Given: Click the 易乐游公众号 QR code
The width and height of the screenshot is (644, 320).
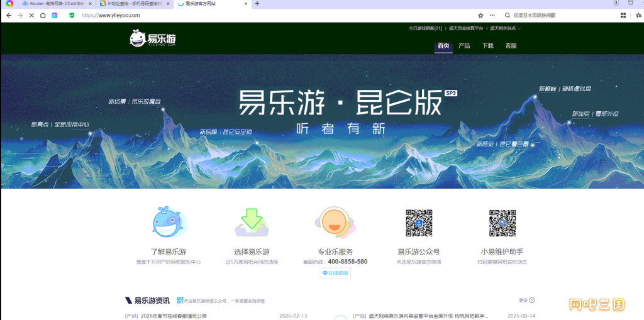Looking at the screenshot, I should [419, 223].
